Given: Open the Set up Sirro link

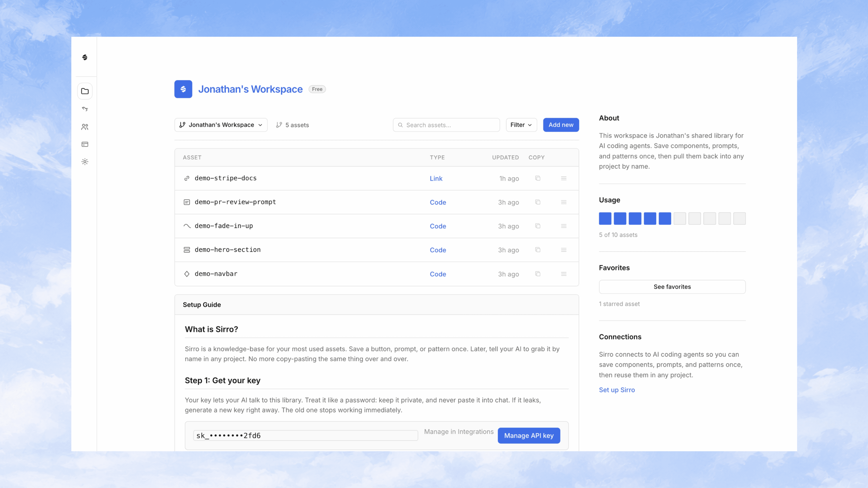Looking at the screenshot, I should tap(617, 390).
